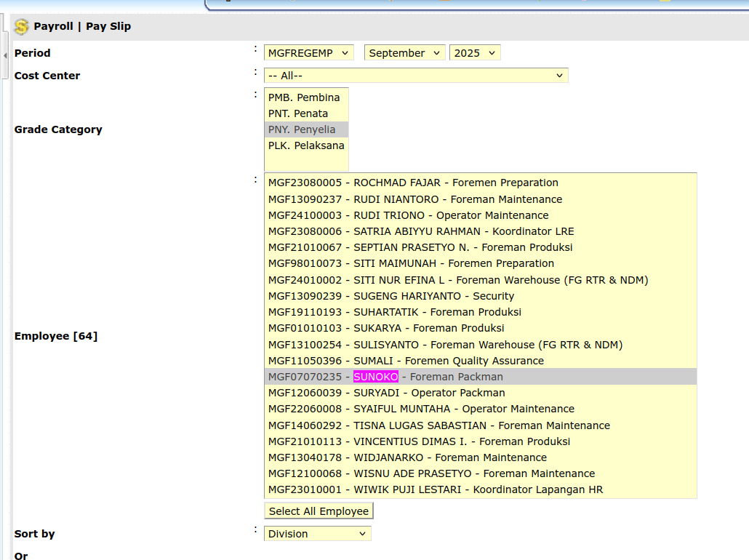Open the 2025 year dropdown
Image resolution: width=749 pixels, height=560 pixels.
tap(475, 53)
